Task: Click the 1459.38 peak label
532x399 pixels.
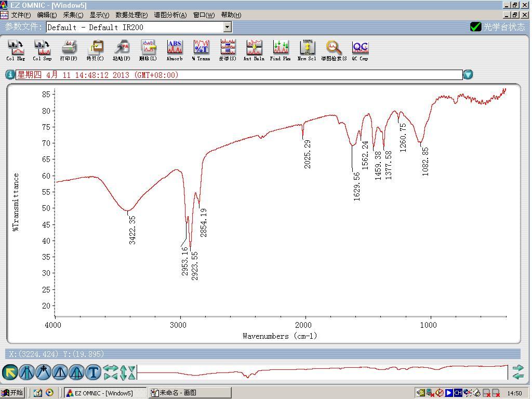Action: point(378,165)
